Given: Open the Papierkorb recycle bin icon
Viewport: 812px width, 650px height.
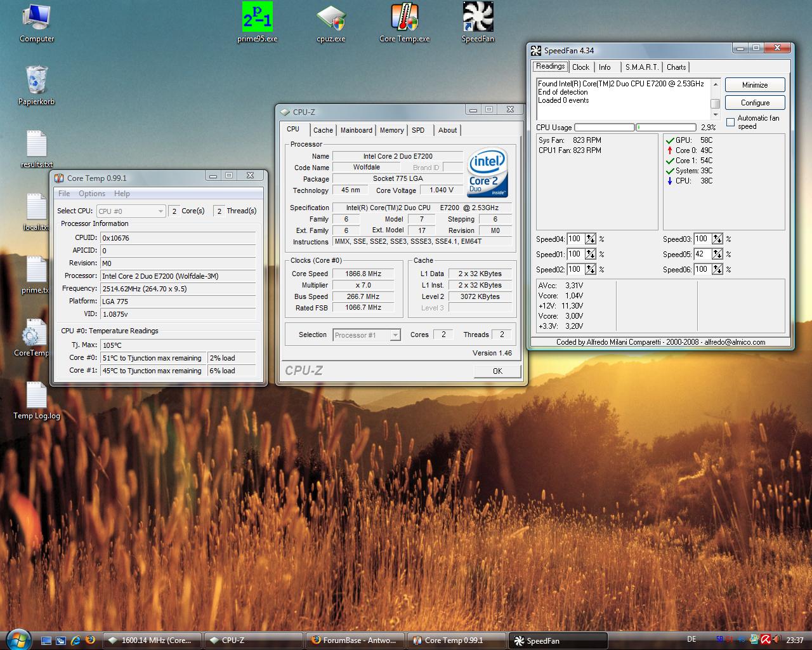Looking at the screenshot, I should click(37, 85).
